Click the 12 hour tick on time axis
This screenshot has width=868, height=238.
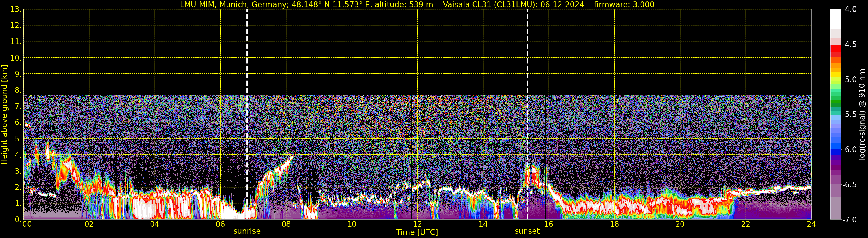coord(417,224)
